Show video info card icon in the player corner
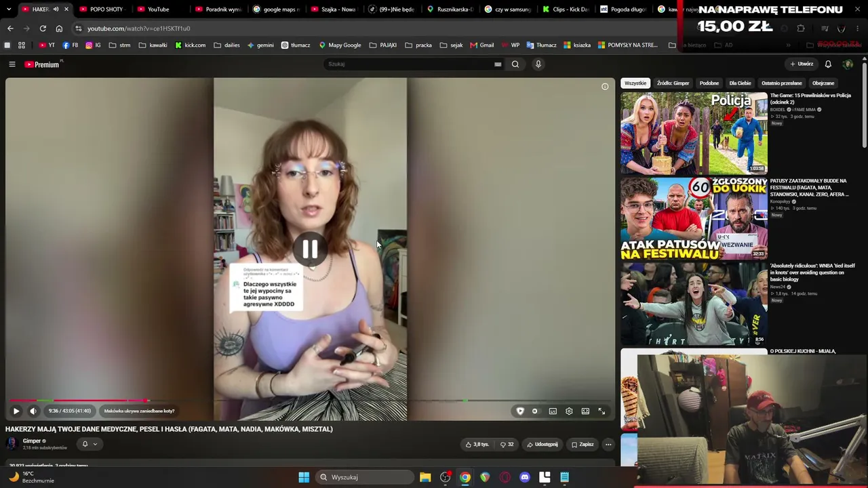Image resolution: width=868 pixels, height=488 pixels. [605, 86]
